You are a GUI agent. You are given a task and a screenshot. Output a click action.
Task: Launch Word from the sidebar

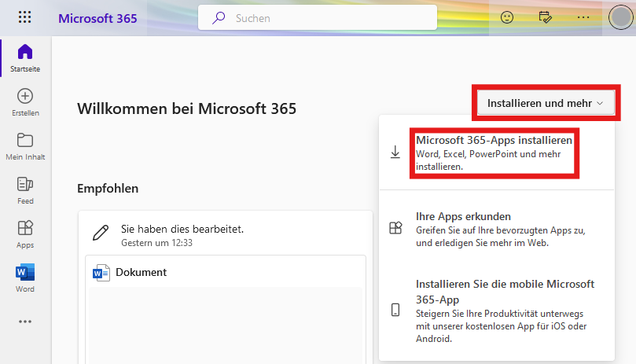[x=24, y=278]
